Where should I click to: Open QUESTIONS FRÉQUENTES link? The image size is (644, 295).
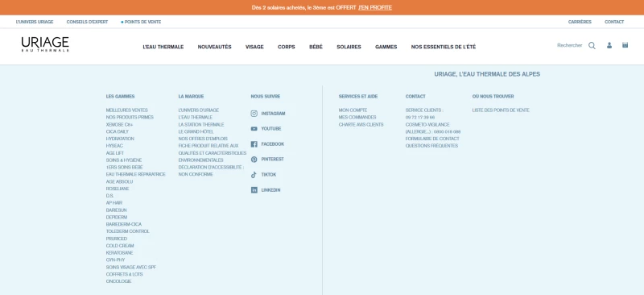pos(431,146)
